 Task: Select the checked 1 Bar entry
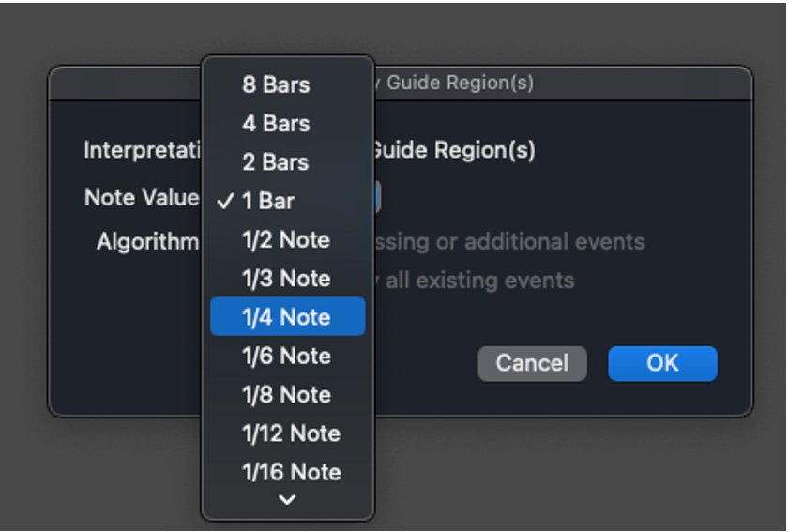pos(287,201)
